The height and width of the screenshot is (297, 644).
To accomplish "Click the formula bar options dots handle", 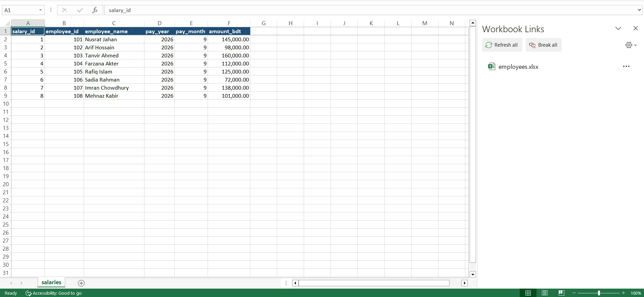I will click(x=51, y=10).
